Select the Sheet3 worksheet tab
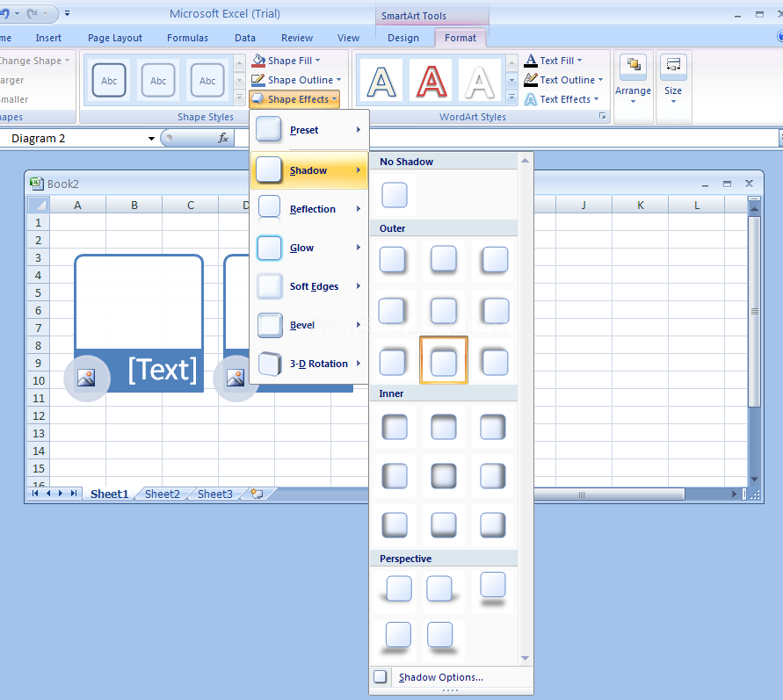Viewport: 783px width, 700px height. pyautogui.click(x=215, y=494)
